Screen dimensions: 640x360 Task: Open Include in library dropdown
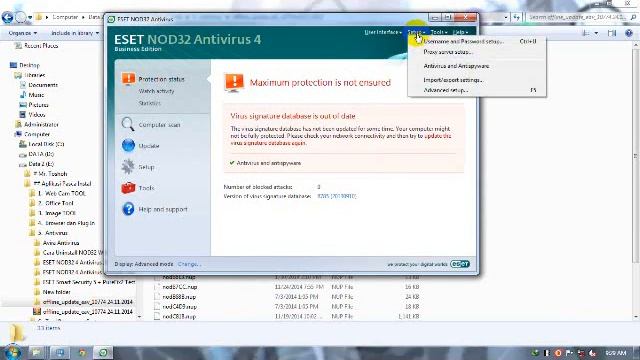point(75,33)
